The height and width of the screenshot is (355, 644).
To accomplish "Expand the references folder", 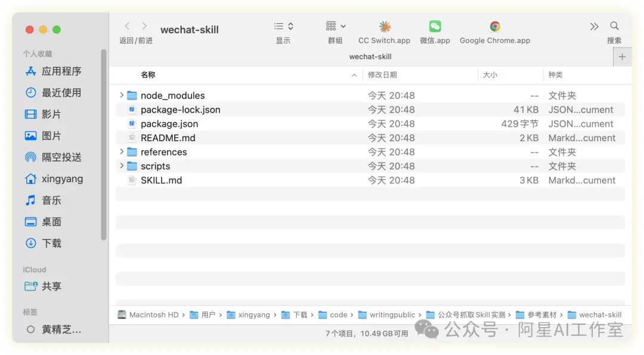I will pos(122,152).
